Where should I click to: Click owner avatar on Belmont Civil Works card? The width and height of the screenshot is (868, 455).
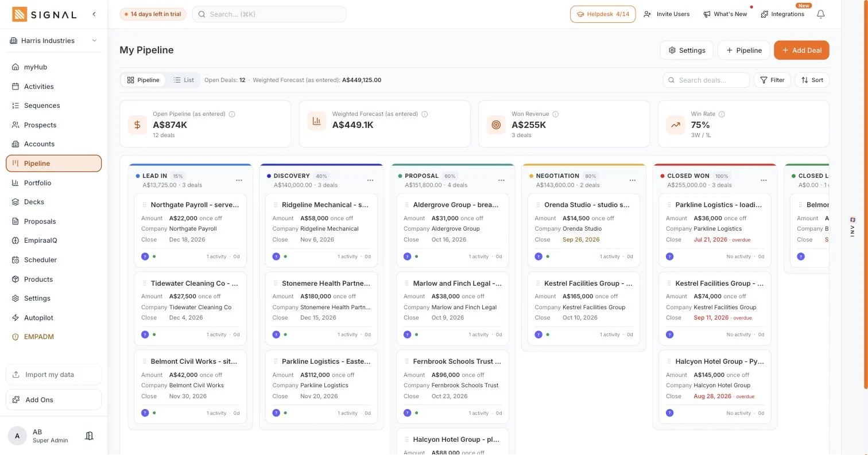point(145,413)
